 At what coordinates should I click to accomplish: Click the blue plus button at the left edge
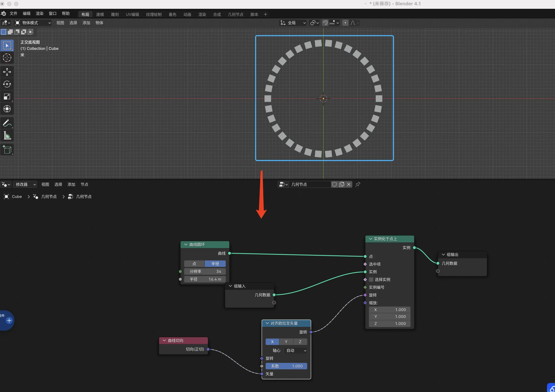[9, 320]
